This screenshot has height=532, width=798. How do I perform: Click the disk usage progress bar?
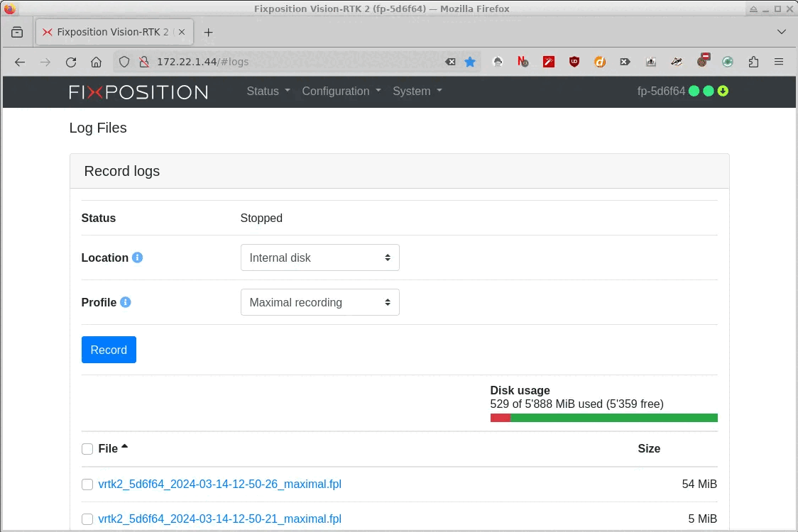(x=603, y=418)
